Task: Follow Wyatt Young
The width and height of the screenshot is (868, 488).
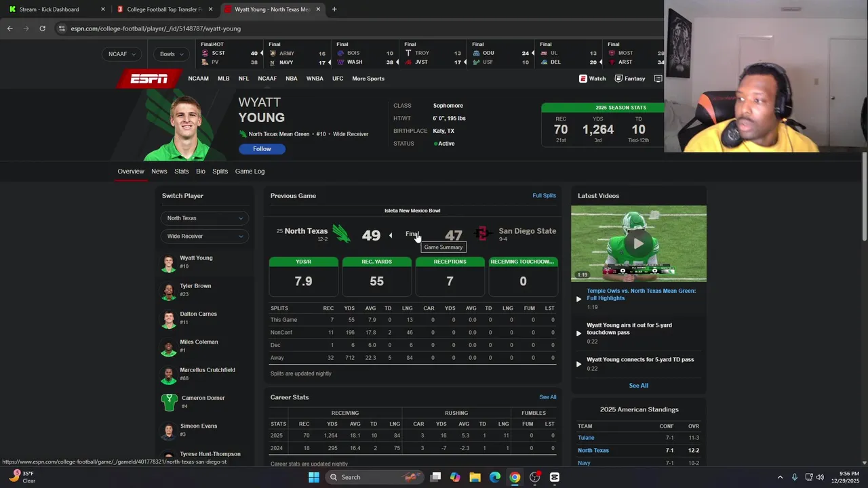Action: tap(262, 149)
